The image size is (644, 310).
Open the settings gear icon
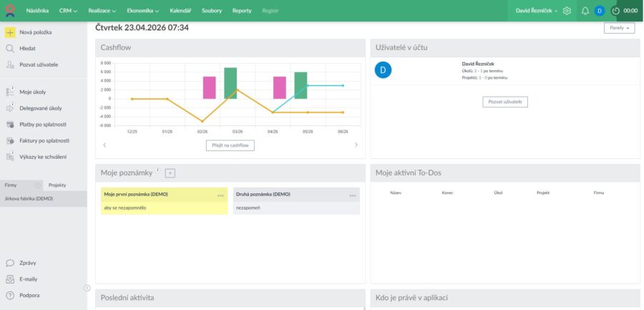coord(567,11)
